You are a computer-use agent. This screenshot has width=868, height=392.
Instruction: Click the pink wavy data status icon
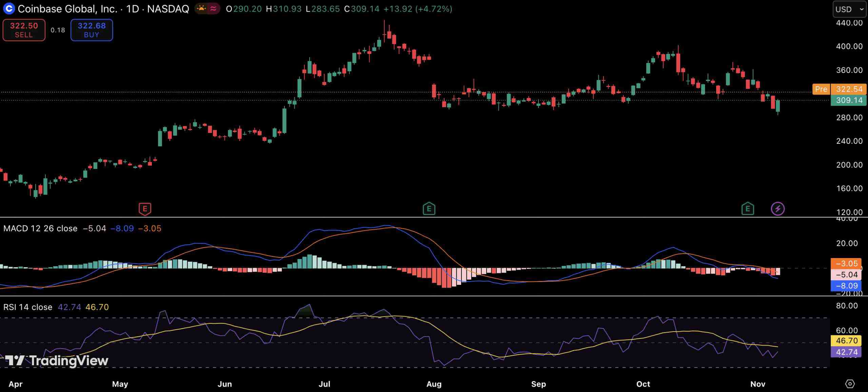[x=214, y=9]
